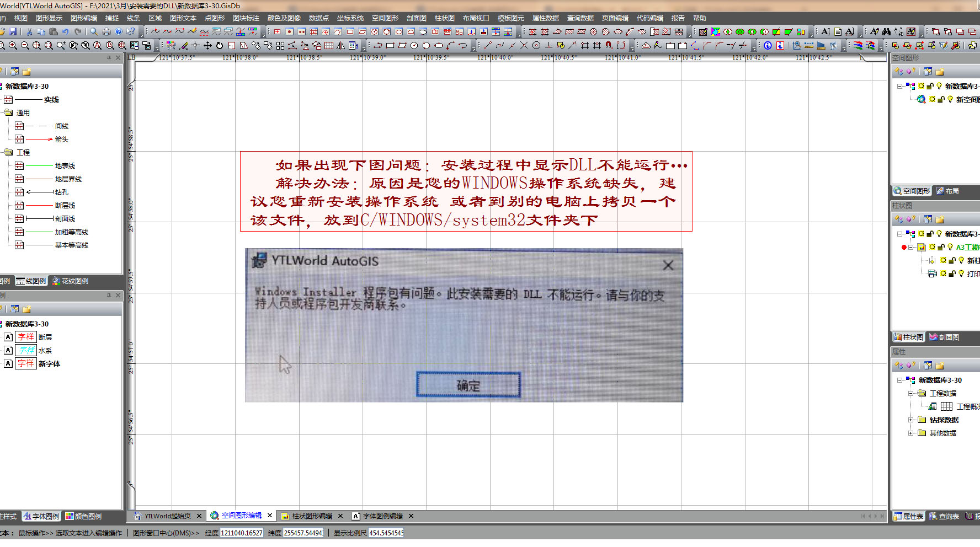This screenshot has width=980, height=547.
Task: Click the blue Help question mark icon
Action: tap(119, 31)
